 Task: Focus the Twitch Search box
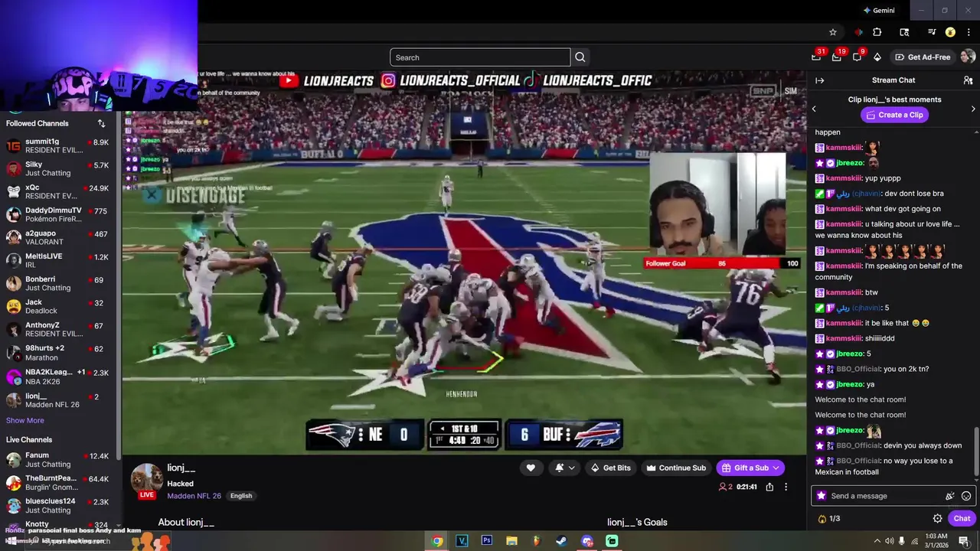click(480, 57)
